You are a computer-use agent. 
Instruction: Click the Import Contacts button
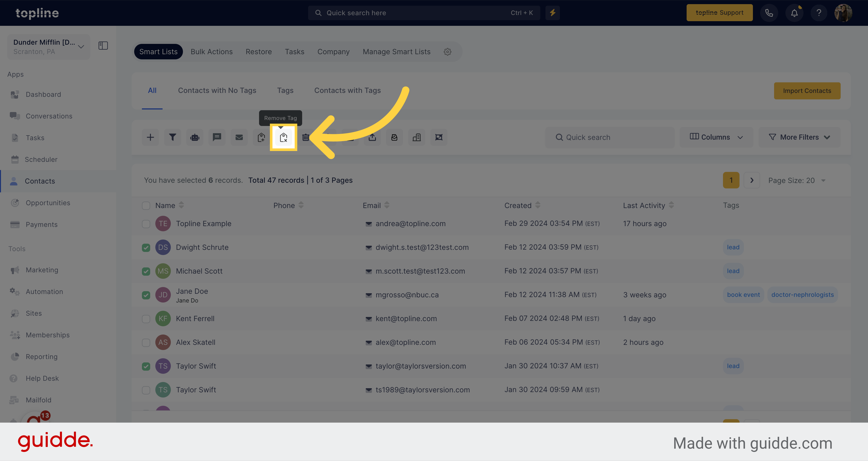807,91
